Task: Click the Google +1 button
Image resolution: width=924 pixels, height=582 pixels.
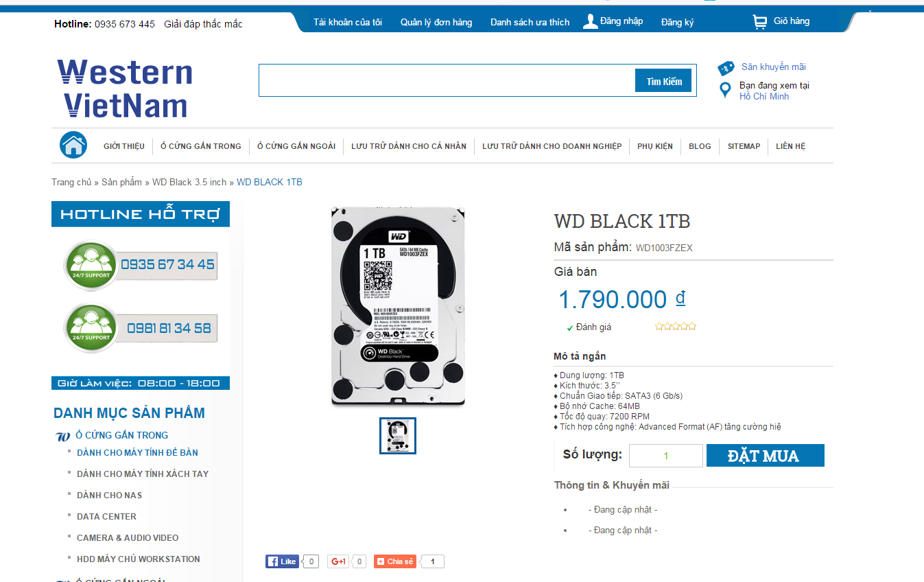Action: [339, 561]
